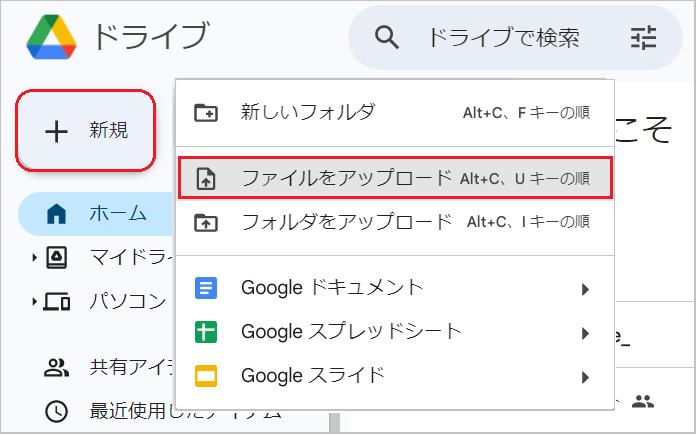Expand Google スプレッドシート submenu arrow
This screenshot has width=697, height=435.
tap(585, 333)
